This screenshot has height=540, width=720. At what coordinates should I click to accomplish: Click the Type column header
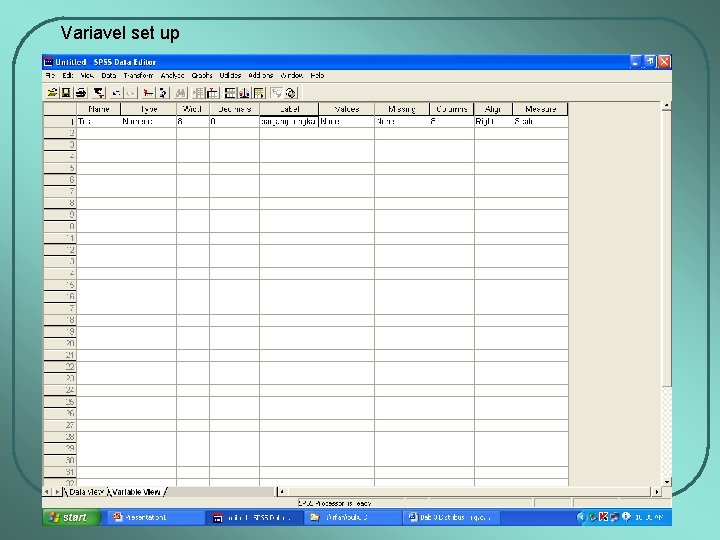[x=148, y=109]
